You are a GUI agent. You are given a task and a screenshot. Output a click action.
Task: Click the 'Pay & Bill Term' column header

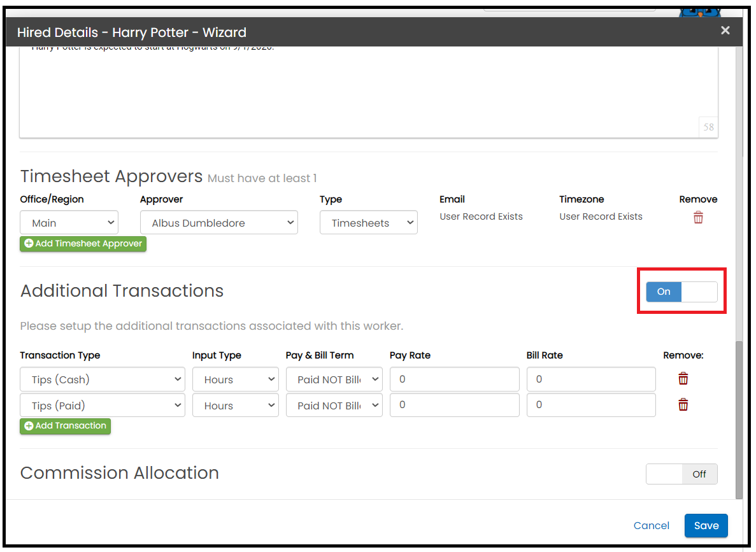point(320,355)
